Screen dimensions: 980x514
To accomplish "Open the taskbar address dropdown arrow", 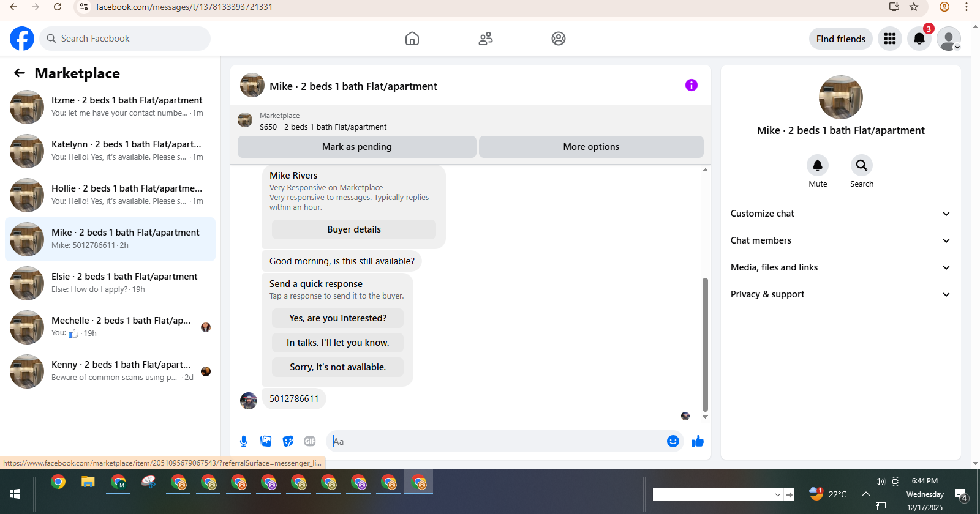I will coord(778,494).
